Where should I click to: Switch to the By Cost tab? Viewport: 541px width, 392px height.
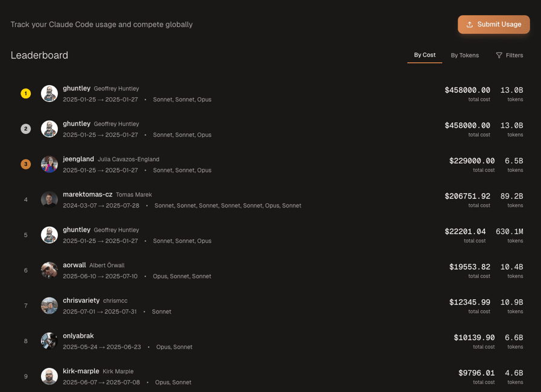pyautogui.click(x=424, y=55)
